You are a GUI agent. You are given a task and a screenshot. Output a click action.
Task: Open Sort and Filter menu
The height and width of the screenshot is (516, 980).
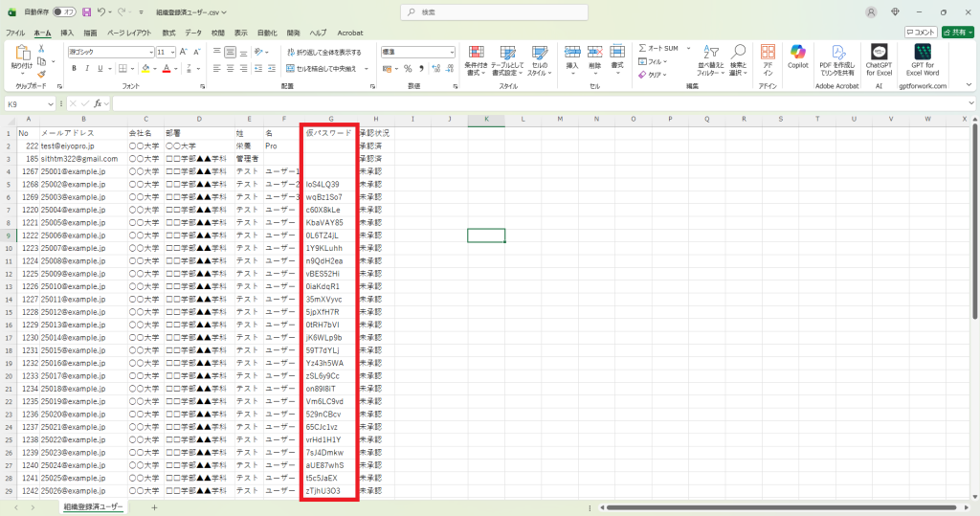coord(709,58)
